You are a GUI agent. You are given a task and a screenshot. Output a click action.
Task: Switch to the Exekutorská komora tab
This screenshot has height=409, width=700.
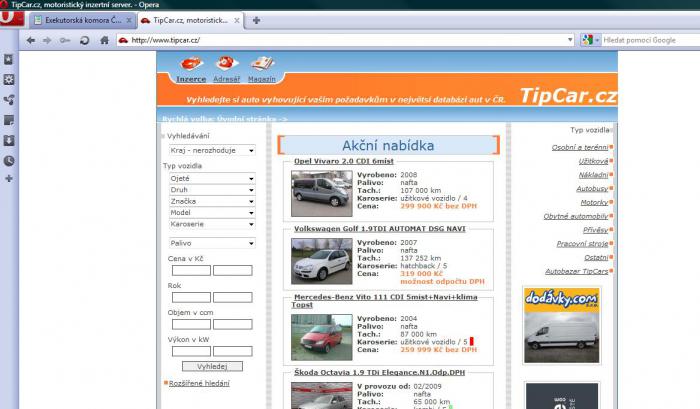(78, 20)
